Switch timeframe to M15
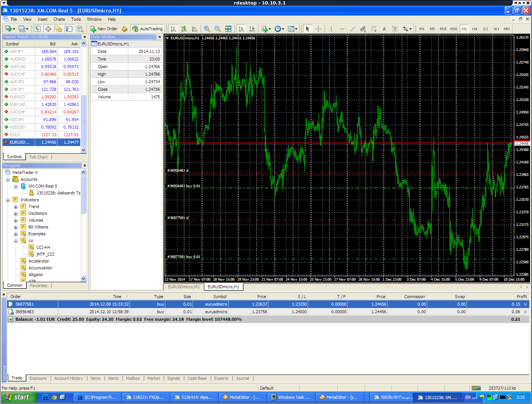This screenshot has height=404, width=532. click(443, 29)
